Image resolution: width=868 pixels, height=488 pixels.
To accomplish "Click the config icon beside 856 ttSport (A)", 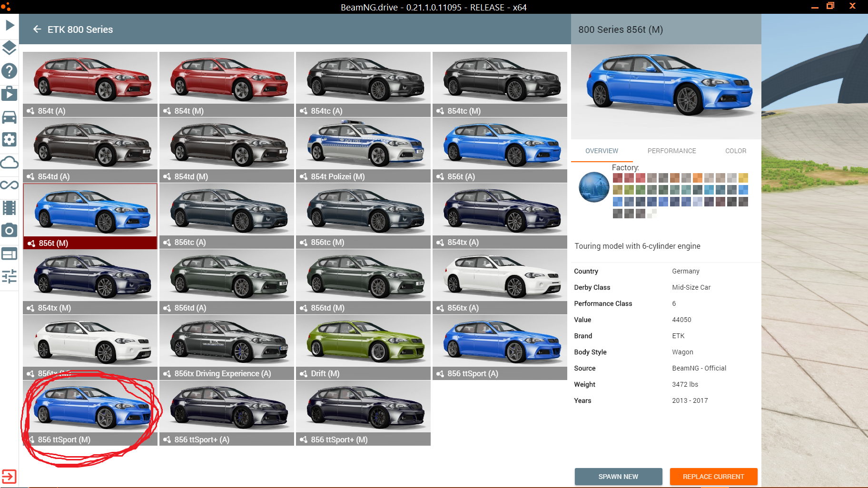I will [x=440, y=374].
